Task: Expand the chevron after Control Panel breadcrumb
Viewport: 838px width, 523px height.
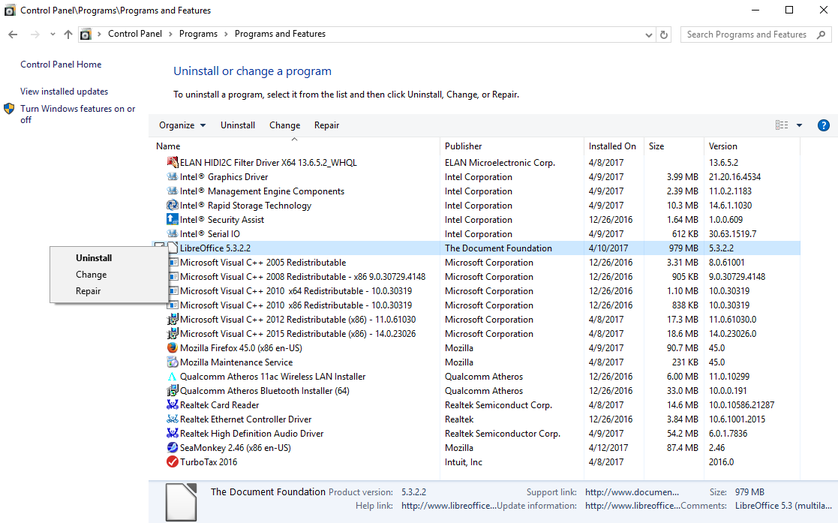Action: [x=170, y=34]
